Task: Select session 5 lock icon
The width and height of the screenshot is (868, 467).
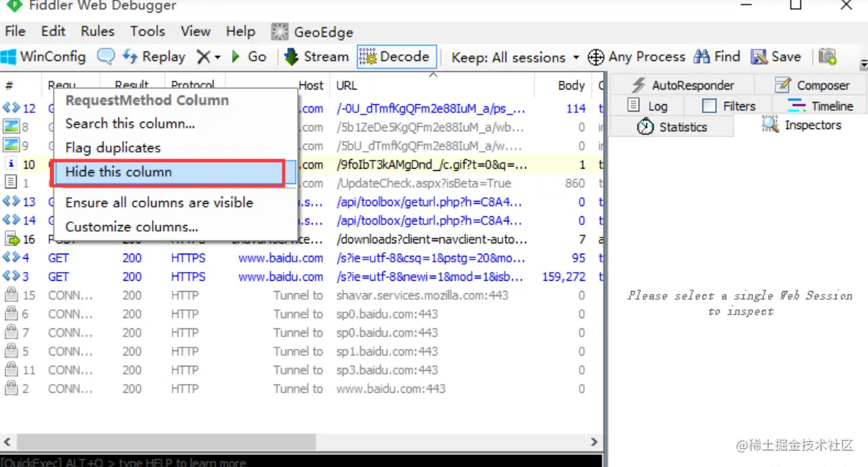Action: coord(11,351)
